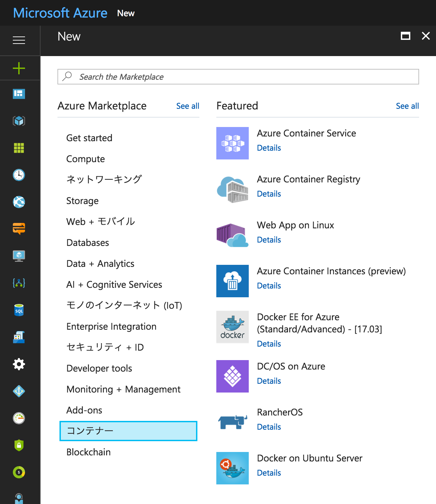Image resolution: width=436 pixels, height=504 pixels.
Task: Select Web + モバイル category
Action: coord(101,222)
